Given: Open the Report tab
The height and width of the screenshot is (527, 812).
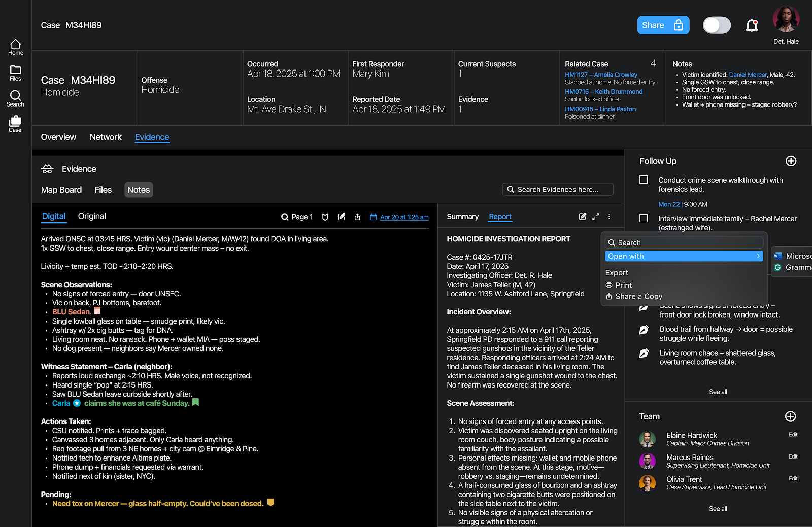Looking at the screenshot, I should [x=500, y=217].
